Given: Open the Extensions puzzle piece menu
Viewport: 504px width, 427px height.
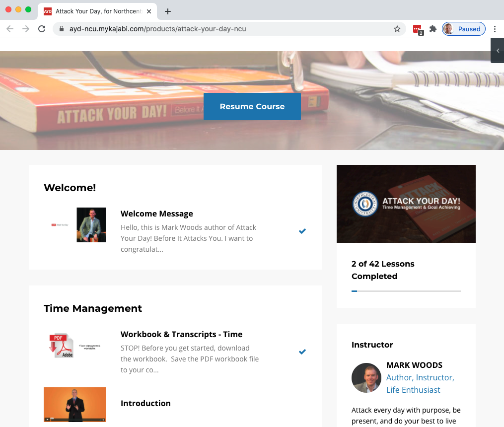Looking at the screenshot, I should [x=433, y=29].
